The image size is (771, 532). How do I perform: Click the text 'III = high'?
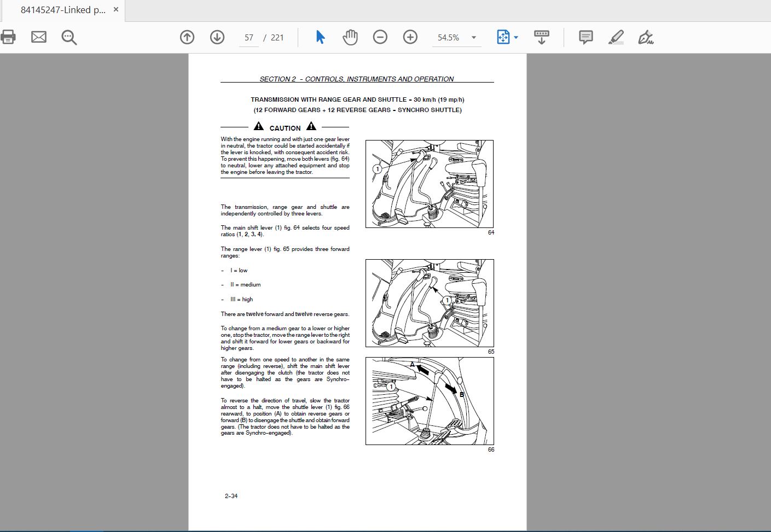242,299
